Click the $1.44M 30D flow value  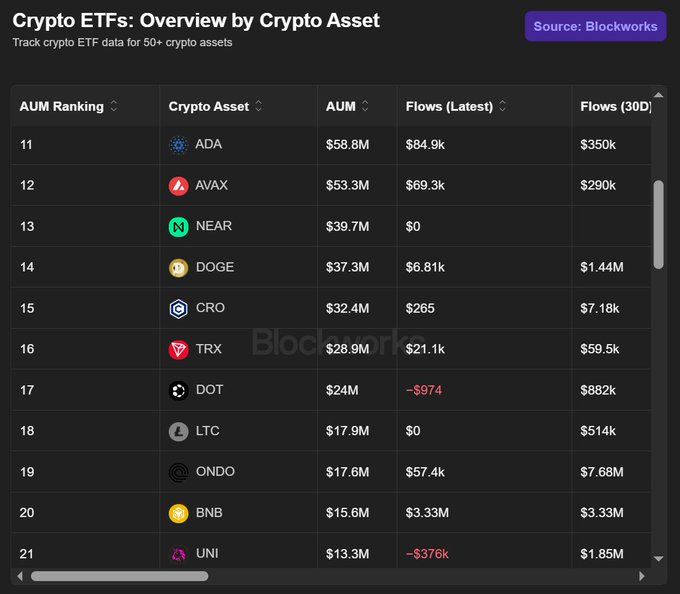point(602,268)
